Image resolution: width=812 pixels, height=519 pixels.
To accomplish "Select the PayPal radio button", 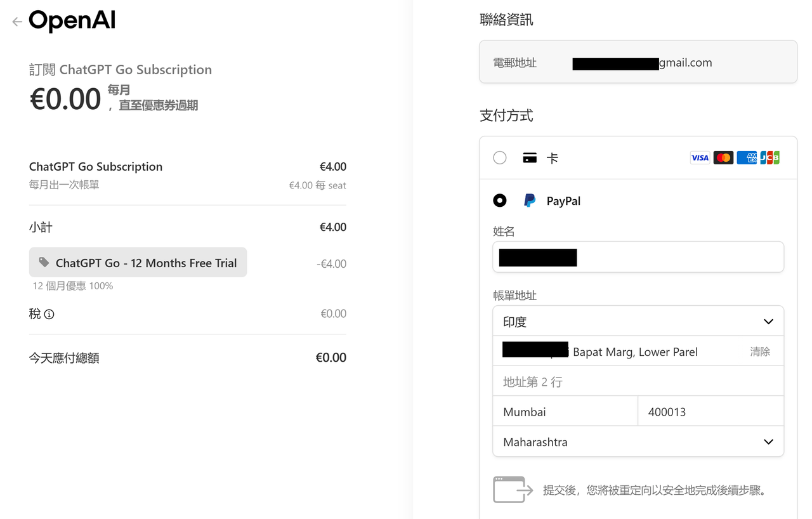I will point(500,201).
